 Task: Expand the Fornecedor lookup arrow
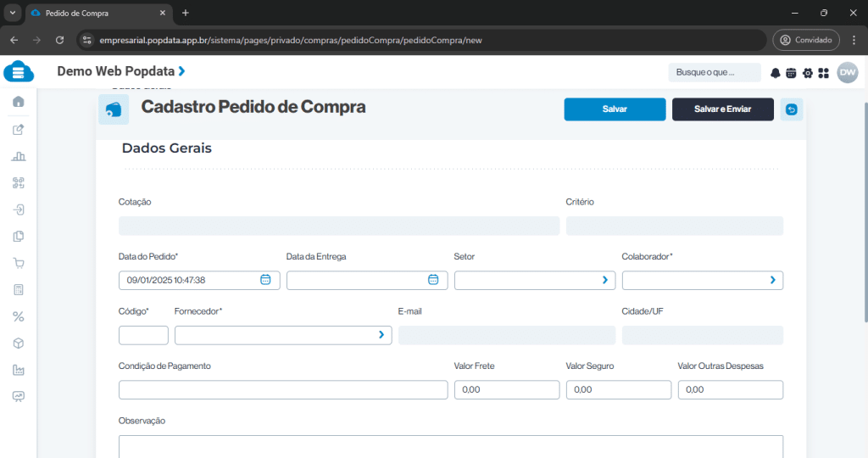(x=381, y=335)
